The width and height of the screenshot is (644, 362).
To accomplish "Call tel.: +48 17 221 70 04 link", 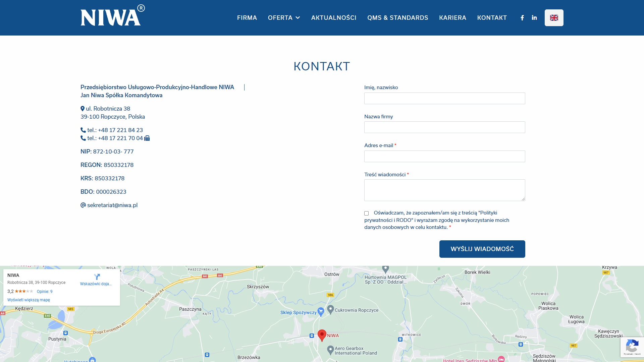I will (x=115, y=138).
